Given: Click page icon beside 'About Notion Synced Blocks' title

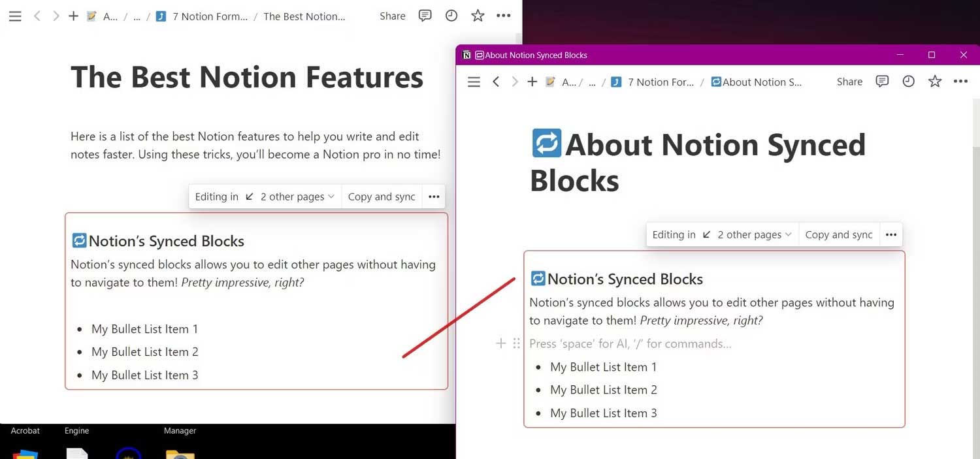Looking at the screenshot, I should [x=546, y=144].
